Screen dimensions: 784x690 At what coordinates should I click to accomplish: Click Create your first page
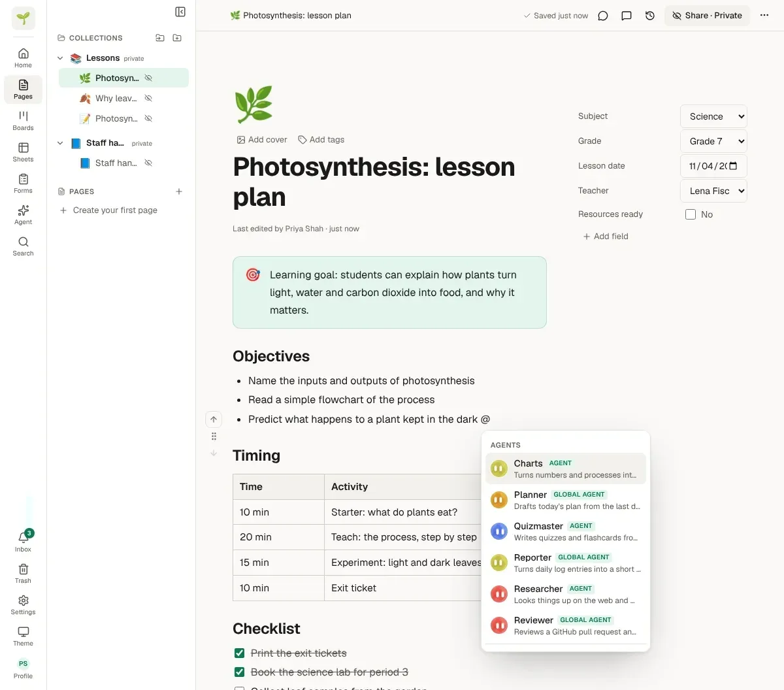[108, 210]
